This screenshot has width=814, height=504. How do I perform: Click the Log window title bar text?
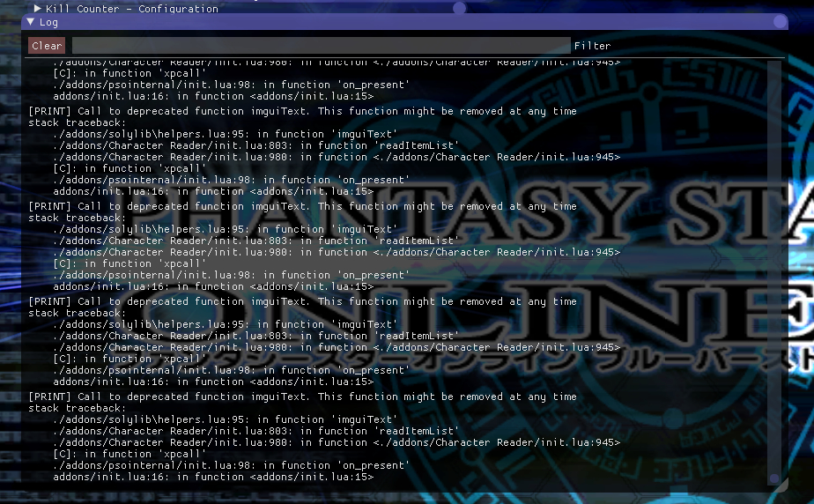click(x=49, y=22)
